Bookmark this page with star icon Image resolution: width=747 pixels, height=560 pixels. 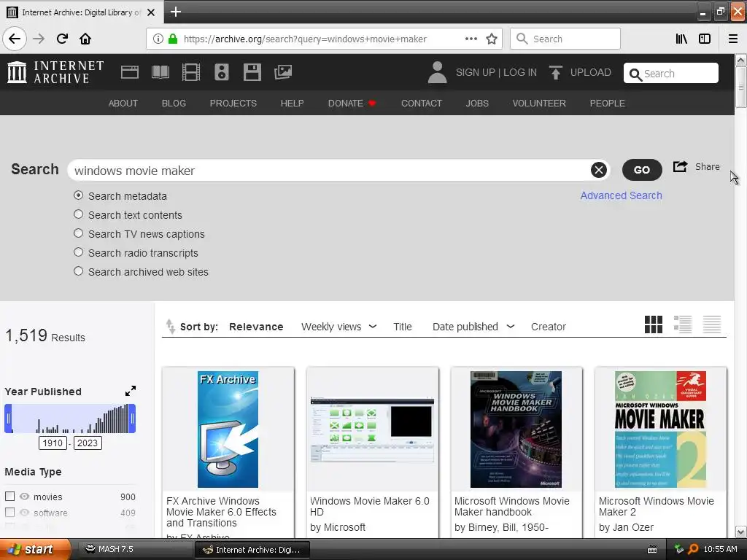click(492, 39)
